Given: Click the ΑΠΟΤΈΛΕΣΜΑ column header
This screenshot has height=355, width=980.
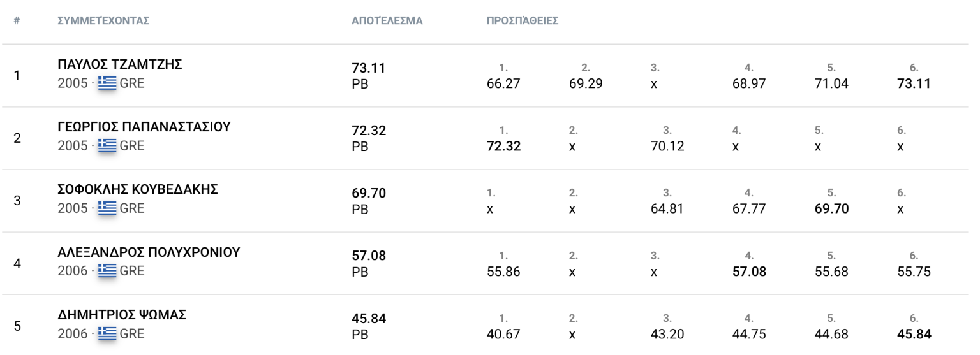Looking at the screenshot, I should pyautogui.click(x=387, y=20).
